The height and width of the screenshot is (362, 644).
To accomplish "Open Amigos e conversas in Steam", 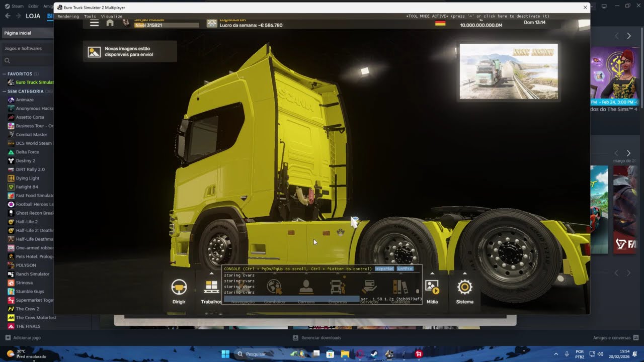I will (x=615, y=338).
